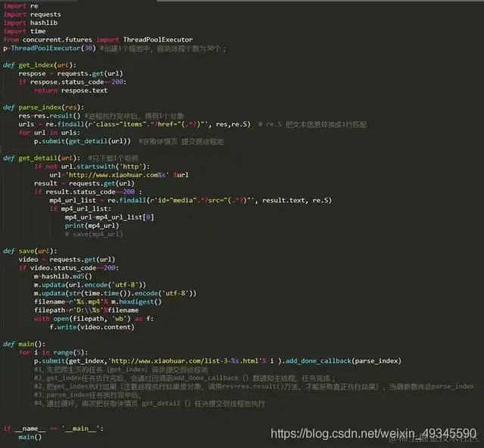The width and height of the screenshot is (484, 448).
Task: Select 'respose = requests.get(url)' line
Action: click(x=70, y=73)
